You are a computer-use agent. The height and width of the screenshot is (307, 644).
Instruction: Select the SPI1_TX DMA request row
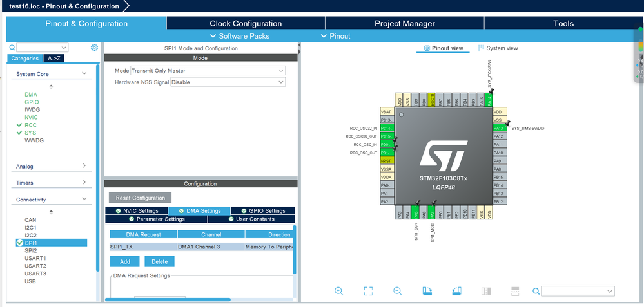tap(201, 247)
